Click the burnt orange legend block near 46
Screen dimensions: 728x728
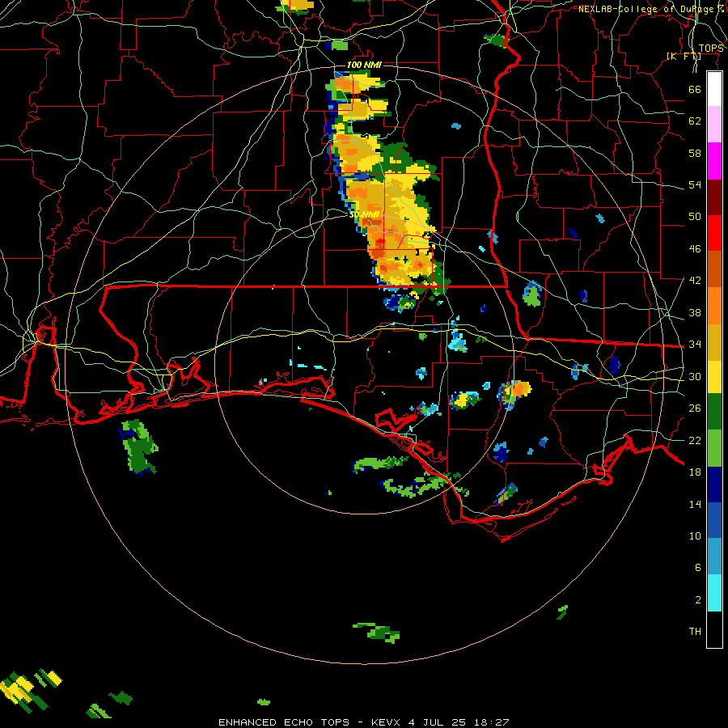714,269
